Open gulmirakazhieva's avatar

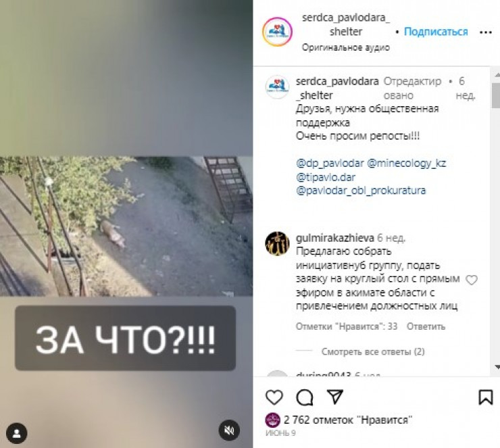pos(277,244)
